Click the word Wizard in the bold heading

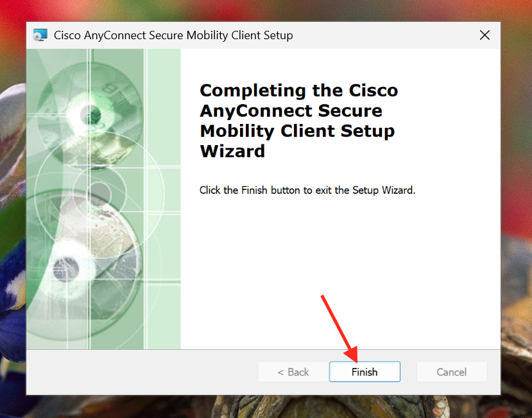[232, 151]
